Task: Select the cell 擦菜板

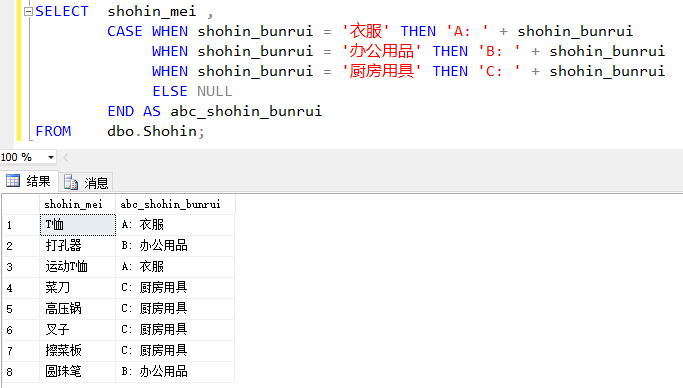Action: pyautogui.click(x=78, y=351)
